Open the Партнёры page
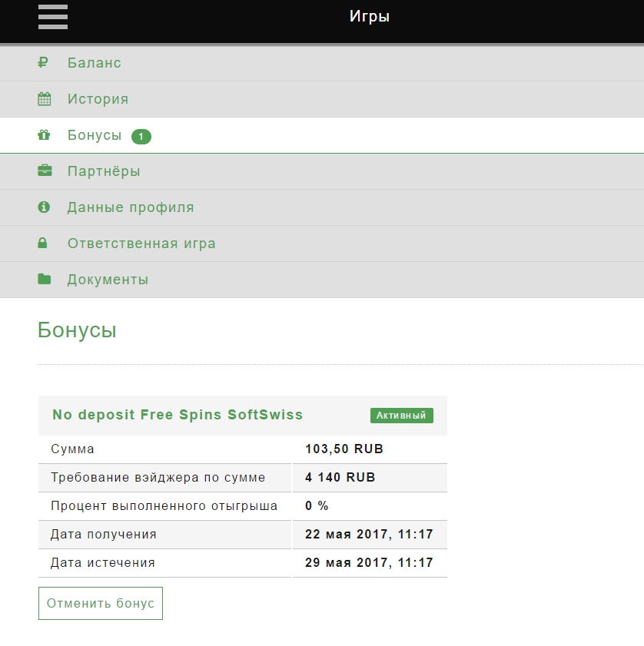The image size is (644, 646). click(x=104, y=171)
